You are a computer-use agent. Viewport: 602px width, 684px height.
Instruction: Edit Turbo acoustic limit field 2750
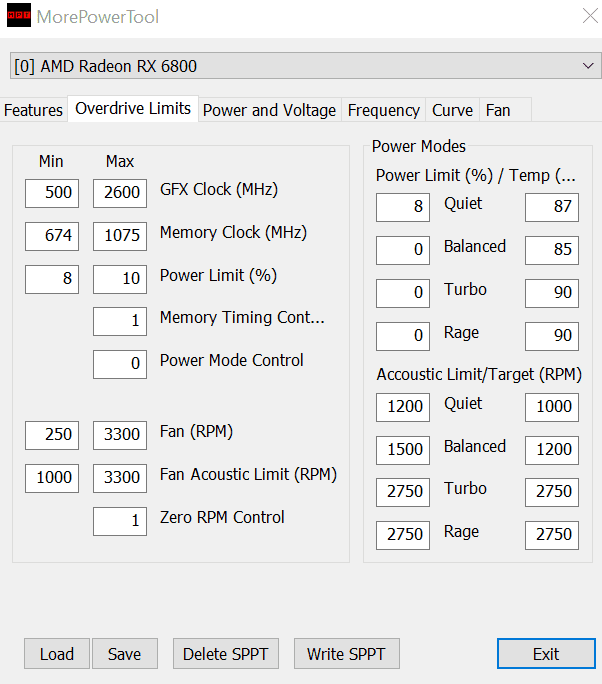(403, 492)
